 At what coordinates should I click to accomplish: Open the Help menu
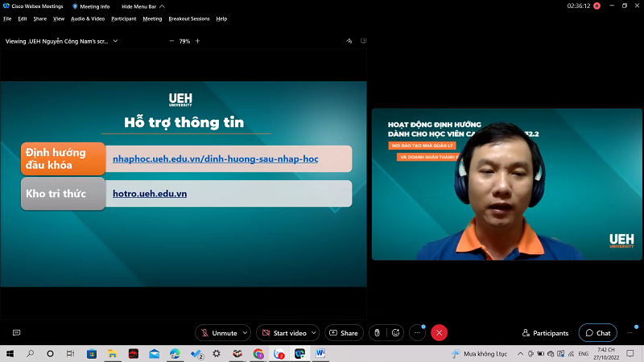coord(221,19)
